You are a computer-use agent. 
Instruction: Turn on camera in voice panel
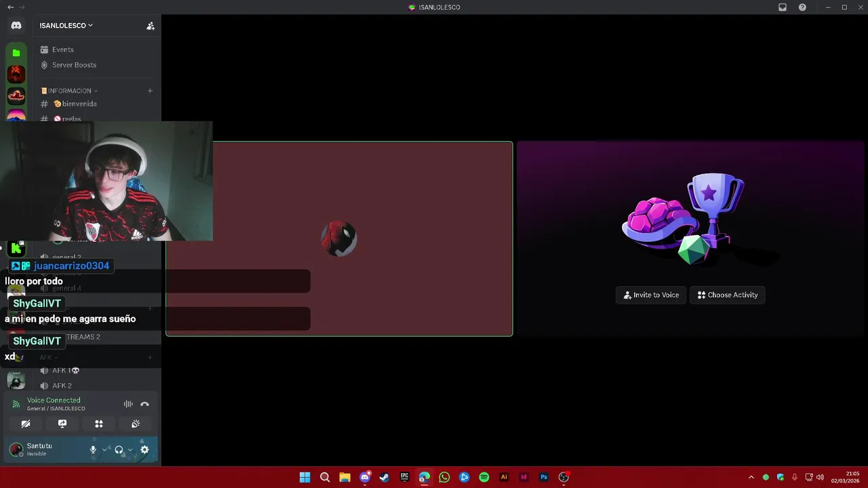coord(26,424)
